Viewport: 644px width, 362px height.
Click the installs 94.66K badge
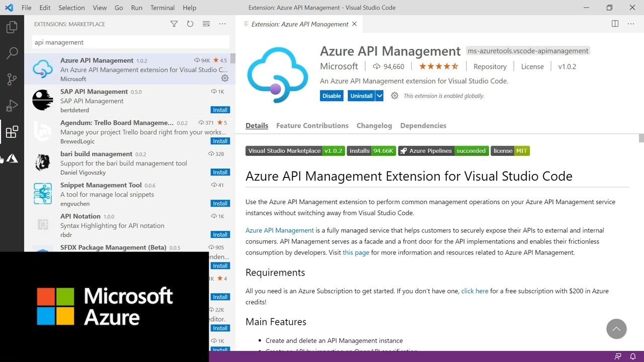pos(371,151)
